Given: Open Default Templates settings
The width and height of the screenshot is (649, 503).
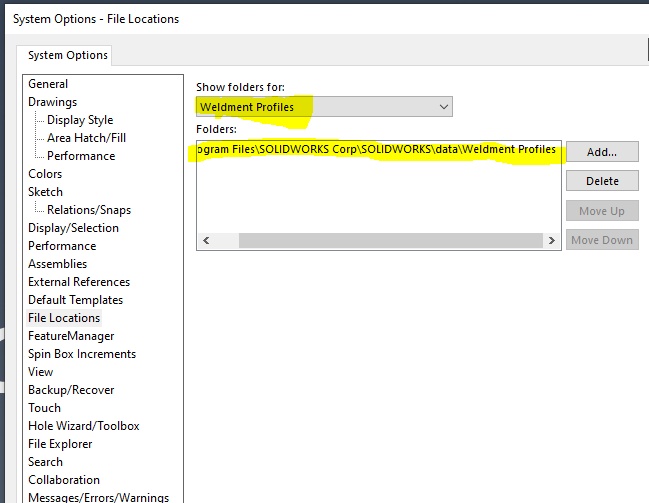Looking at the screenshot, I should pyautogui.click(x=75, y=300).
